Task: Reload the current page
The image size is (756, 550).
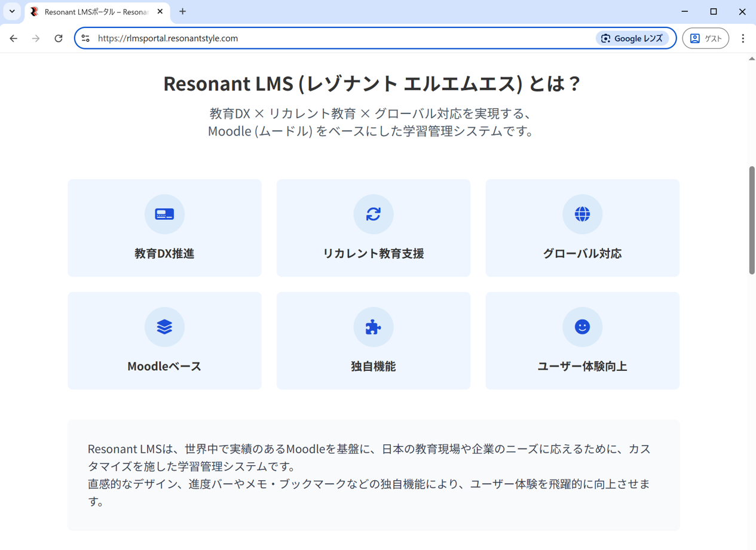Action: click(x=59, y=38)
